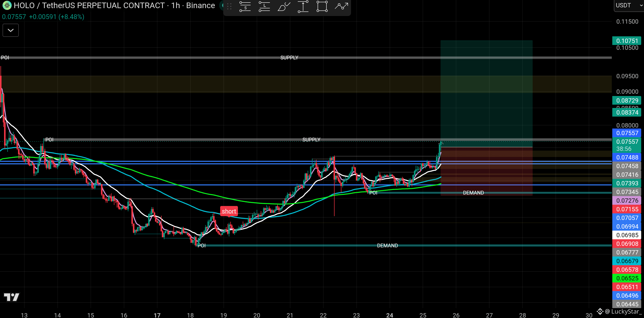644x318 pixels.
Task: Click the upper SUPPLY label near 0.10500
Action: 289,58
